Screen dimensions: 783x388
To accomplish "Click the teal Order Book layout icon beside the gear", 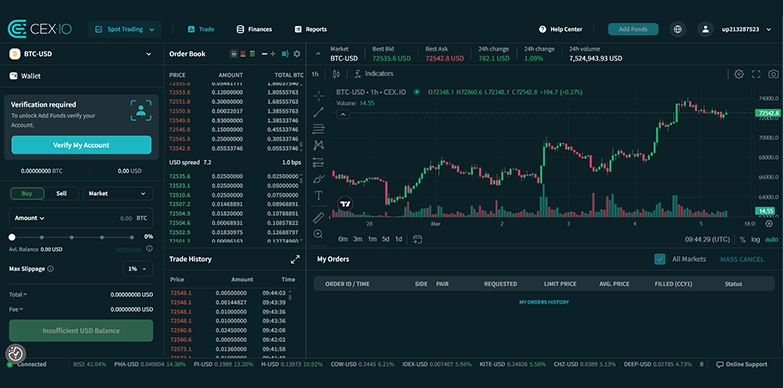I will 285,54.
